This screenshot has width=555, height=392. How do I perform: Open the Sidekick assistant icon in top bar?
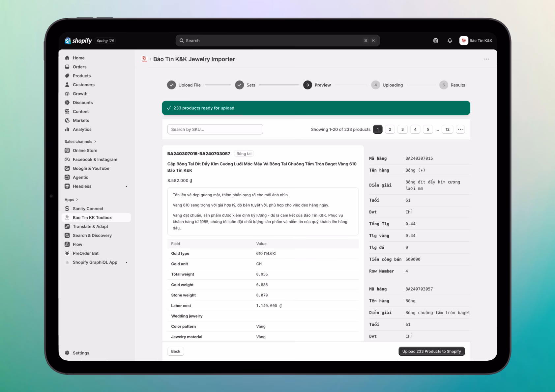[x=436, y=41]
